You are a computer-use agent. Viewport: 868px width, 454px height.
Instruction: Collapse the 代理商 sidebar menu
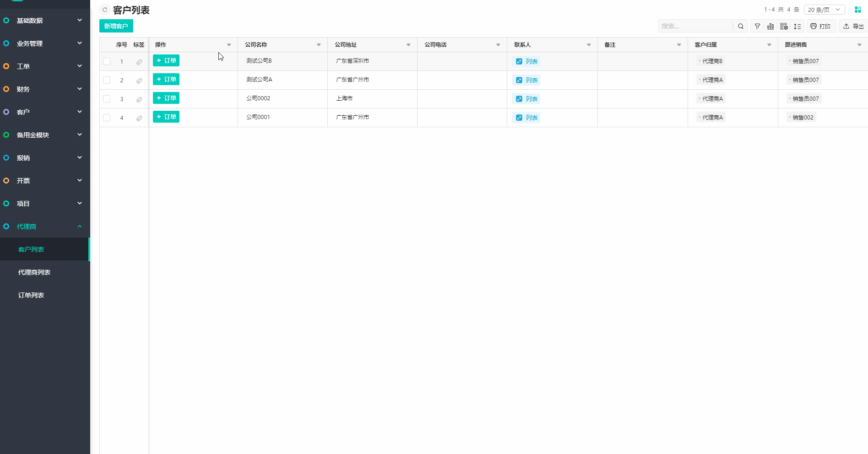[45, 227]
